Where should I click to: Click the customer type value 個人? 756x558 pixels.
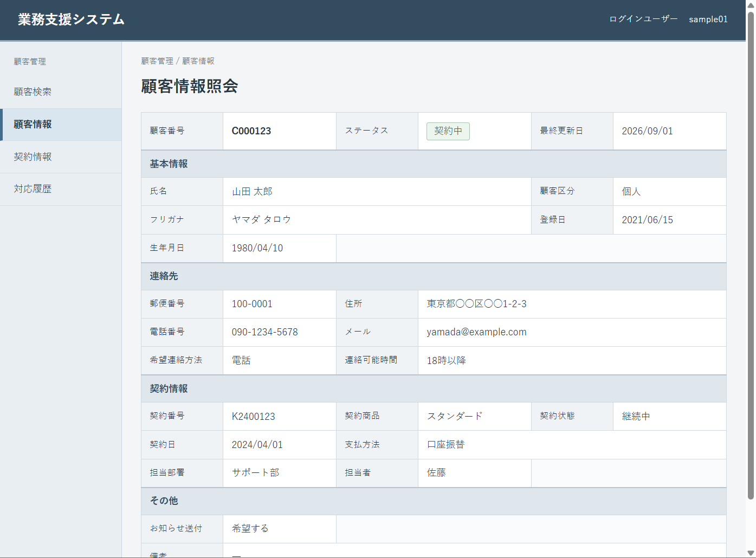click(631, 192)
